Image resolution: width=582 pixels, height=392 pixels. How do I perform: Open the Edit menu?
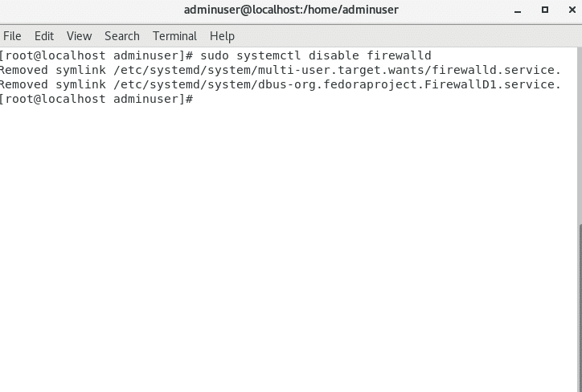(x=43, y=36)
